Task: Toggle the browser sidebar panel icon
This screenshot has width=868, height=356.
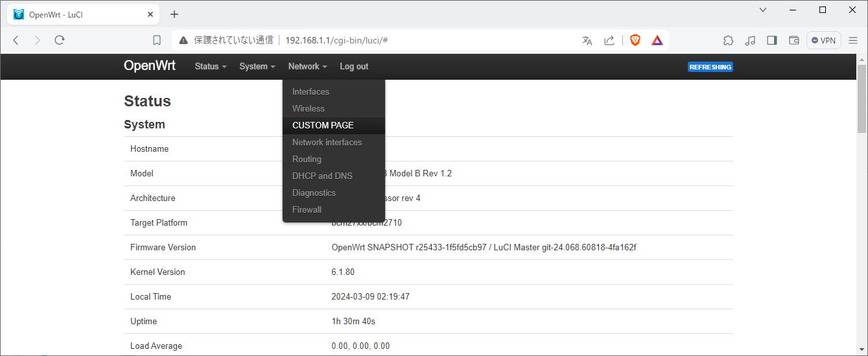Action: click(x=772, y=40)
